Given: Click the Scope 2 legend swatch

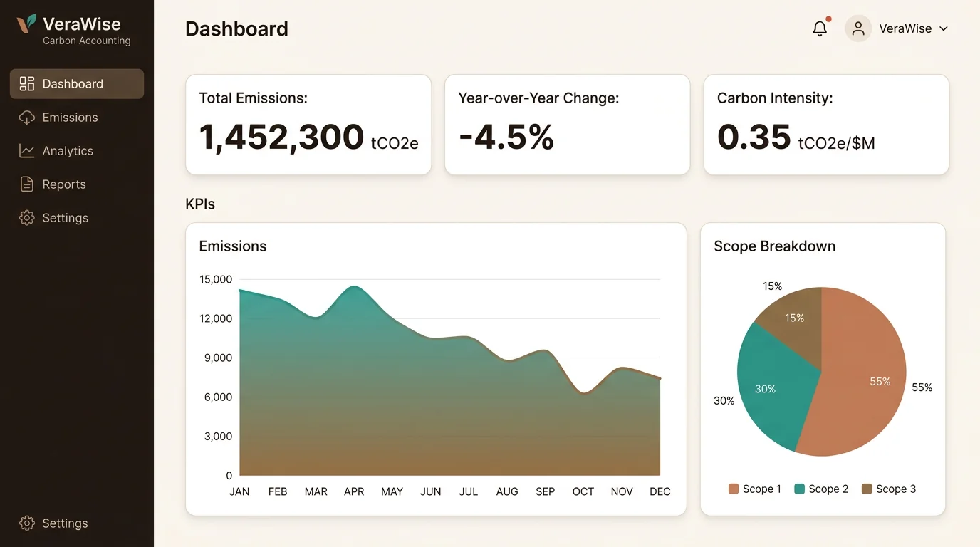Looking at the screenshot, I should point(799,489).
